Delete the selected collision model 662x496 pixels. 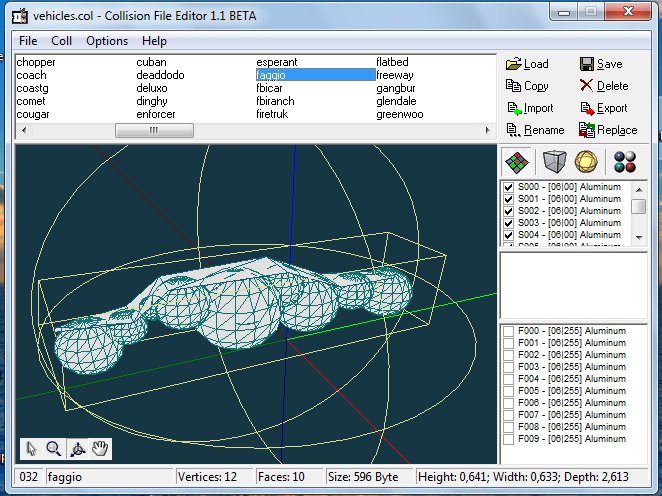[x=604, y=86]
